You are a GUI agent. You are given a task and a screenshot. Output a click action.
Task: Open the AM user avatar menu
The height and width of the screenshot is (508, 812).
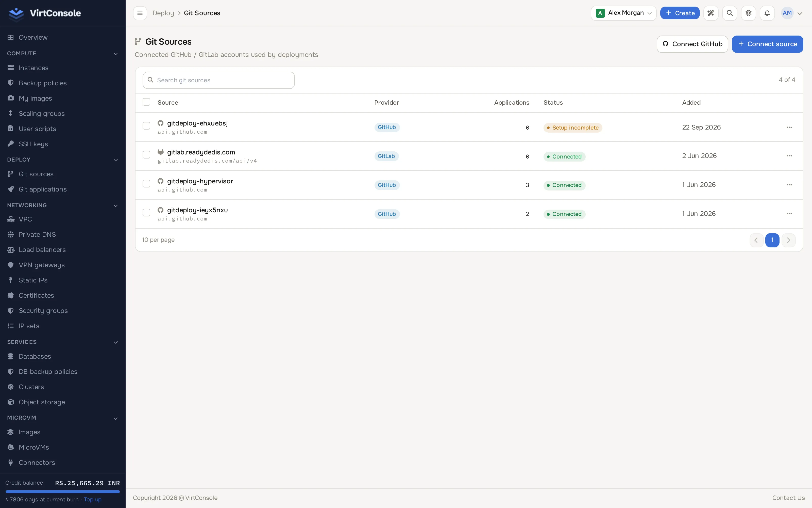click(792, 13)
